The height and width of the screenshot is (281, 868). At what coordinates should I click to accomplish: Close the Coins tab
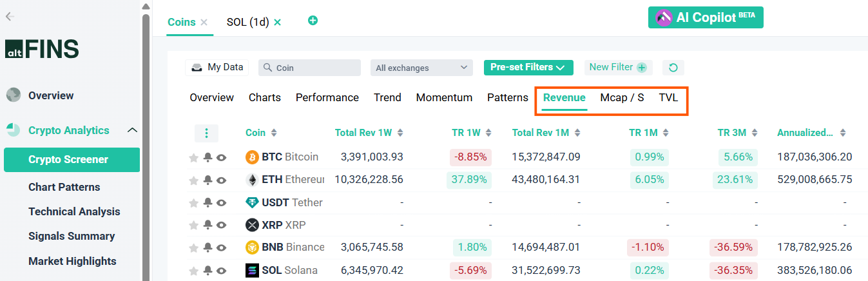tap(204, 22)
